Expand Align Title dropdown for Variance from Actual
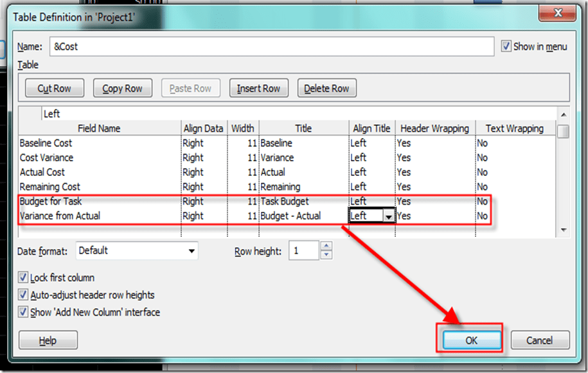The image size is (588, 373). click(x=388, y=217)
